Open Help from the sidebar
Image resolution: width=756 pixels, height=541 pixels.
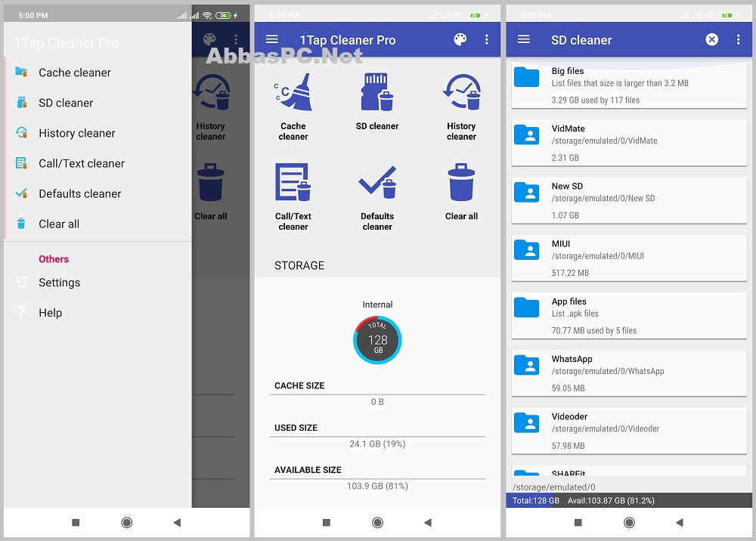(x=50, y=312)
